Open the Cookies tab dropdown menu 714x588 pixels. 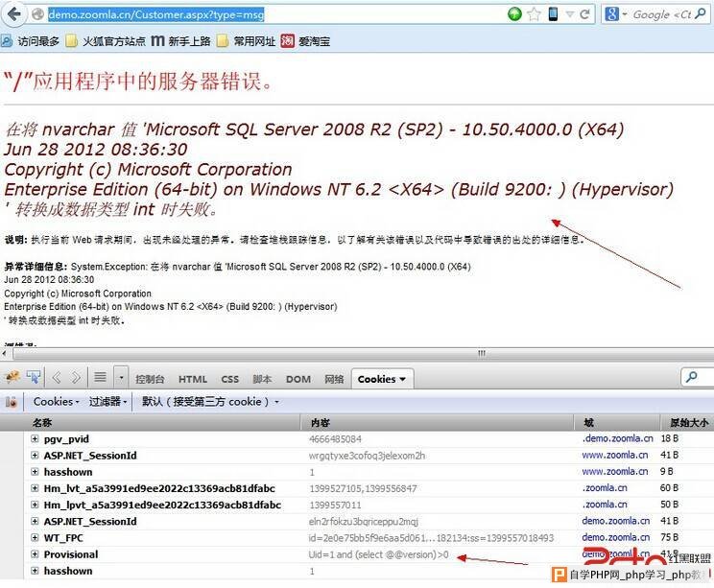click(x=402, y=379)
